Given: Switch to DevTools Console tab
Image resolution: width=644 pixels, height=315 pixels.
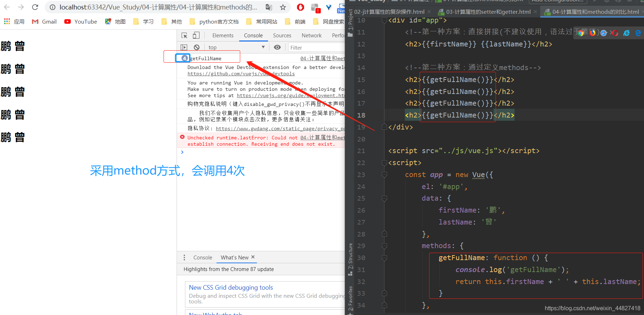Looking at the screenshot, I should [x=253, y=36].
